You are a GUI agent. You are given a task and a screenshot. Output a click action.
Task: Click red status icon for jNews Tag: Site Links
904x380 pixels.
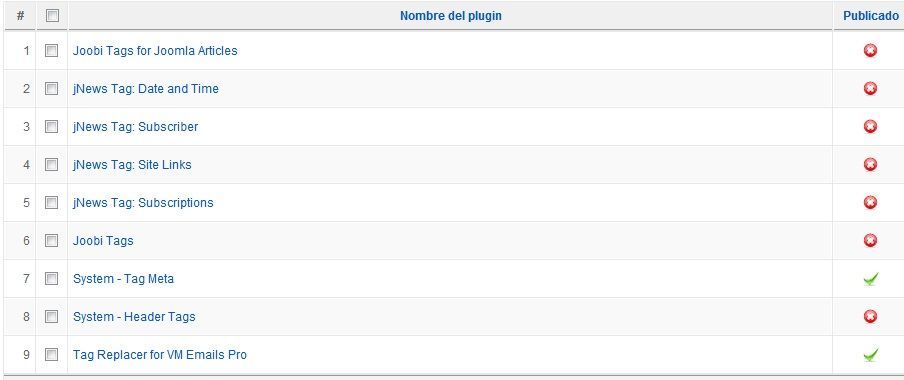870,165
